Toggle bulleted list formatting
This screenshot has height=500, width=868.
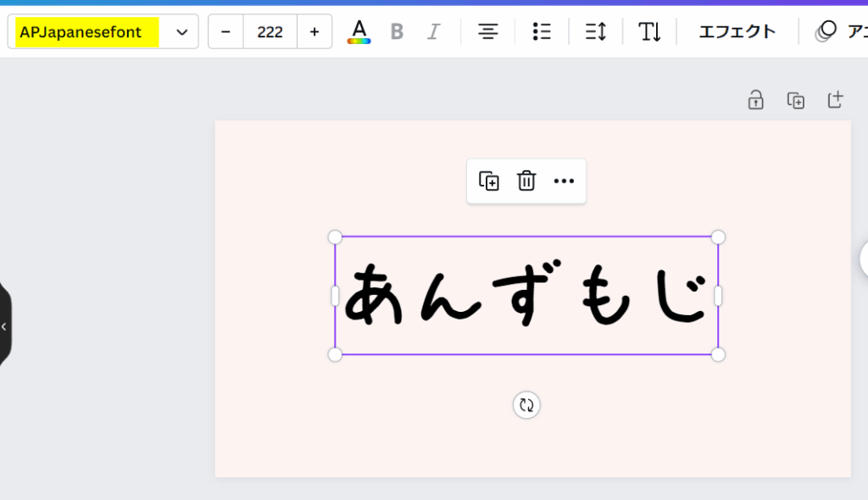pyautogui.click(x=542, y=32)
